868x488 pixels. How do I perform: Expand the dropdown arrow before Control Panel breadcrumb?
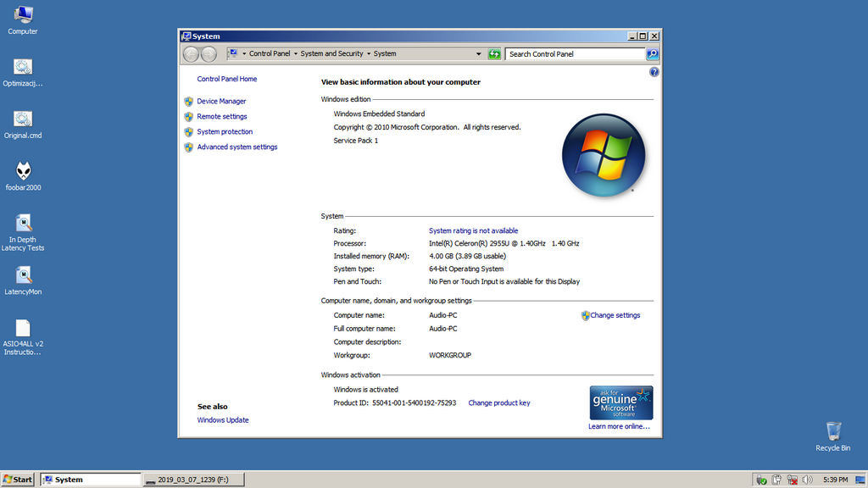click(x=244, y=53)
